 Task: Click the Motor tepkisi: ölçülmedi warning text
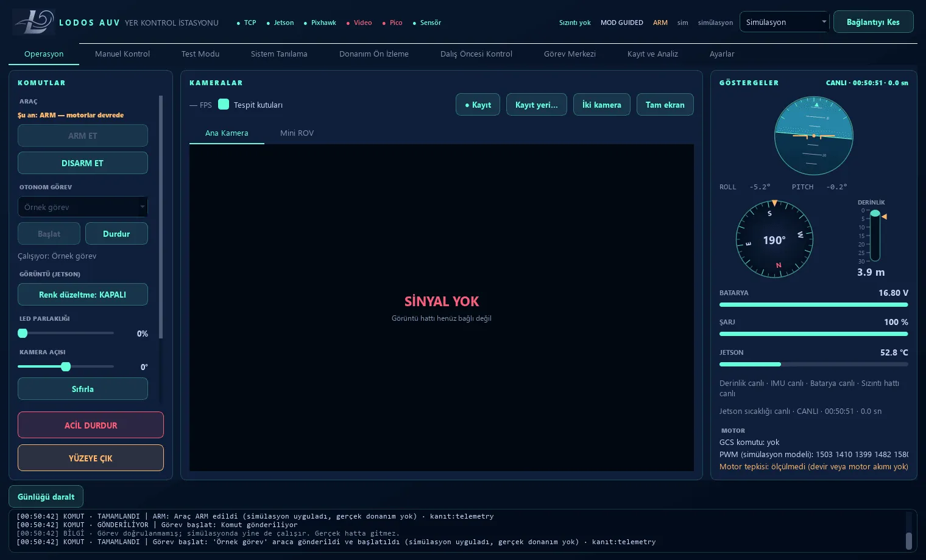[x=814, y=466]
